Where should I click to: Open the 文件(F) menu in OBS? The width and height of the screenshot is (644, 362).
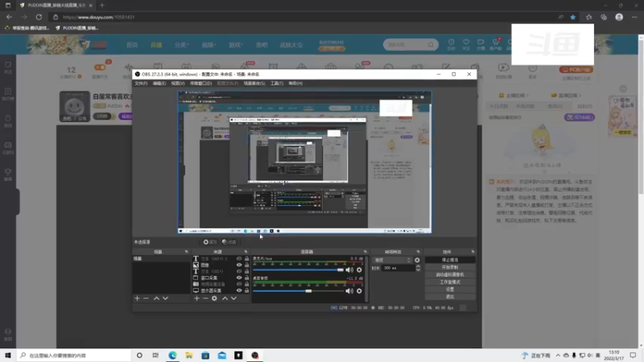pos(141,84)
